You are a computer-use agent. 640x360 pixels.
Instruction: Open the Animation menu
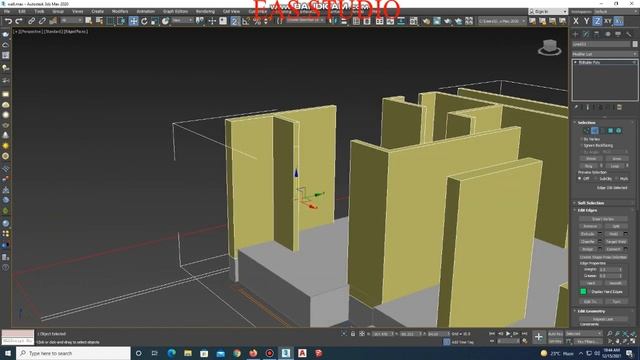coord(145,11)
